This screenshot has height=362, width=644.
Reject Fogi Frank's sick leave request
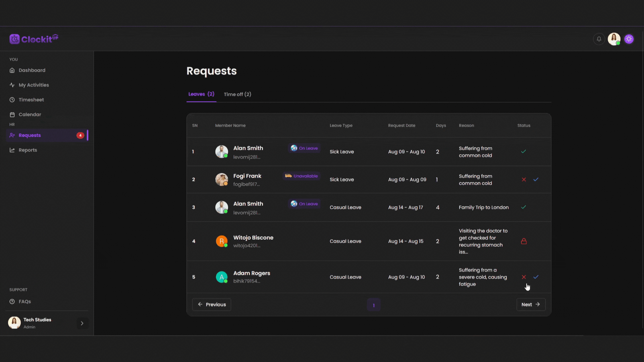coord(524,179)
